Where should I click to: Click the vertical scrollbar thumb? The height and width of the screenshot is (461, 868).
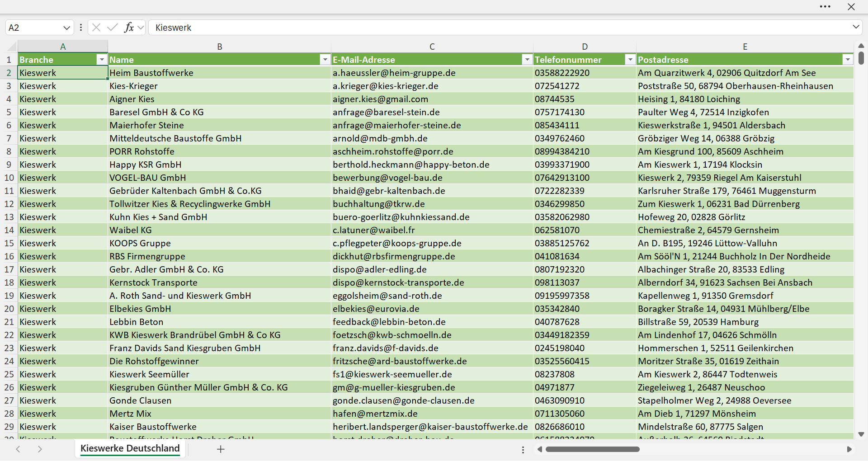(x=861, y=59)
